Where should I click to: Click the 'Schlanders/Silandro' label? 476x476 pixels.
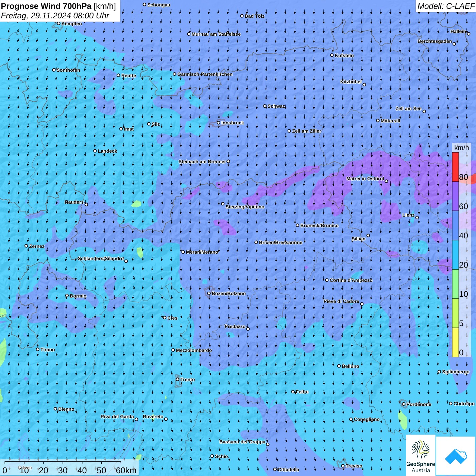point(101,258)
